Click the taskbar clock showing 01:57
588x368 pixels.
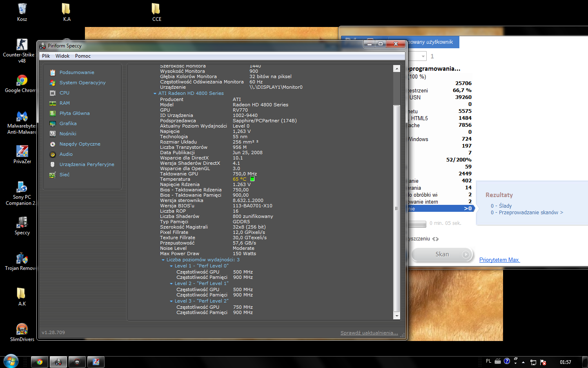click(566, 362)
